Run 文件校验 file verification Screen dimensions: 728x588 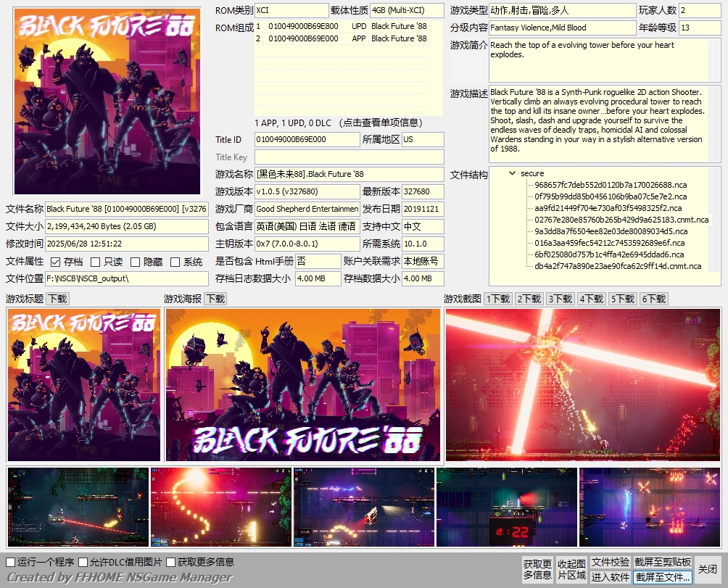click(x=610, y=562)
